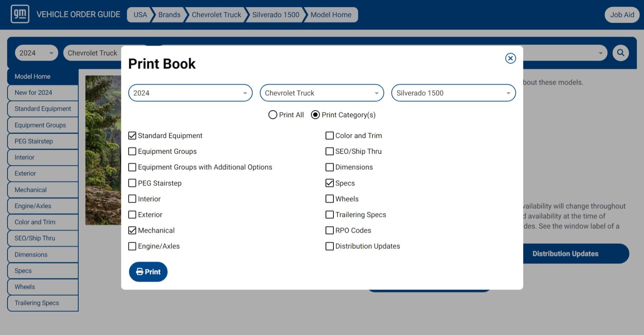The width and height of the screenshot is (644, 335).
Task: Click the USA breadcrumb
Action: [140, 15]
